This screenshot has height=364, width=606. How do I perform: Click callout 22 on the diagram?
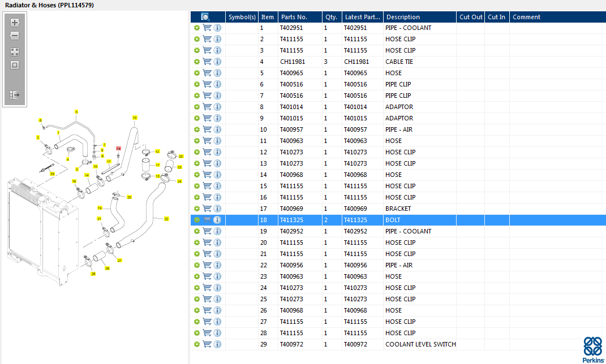(x=166, y=219)
